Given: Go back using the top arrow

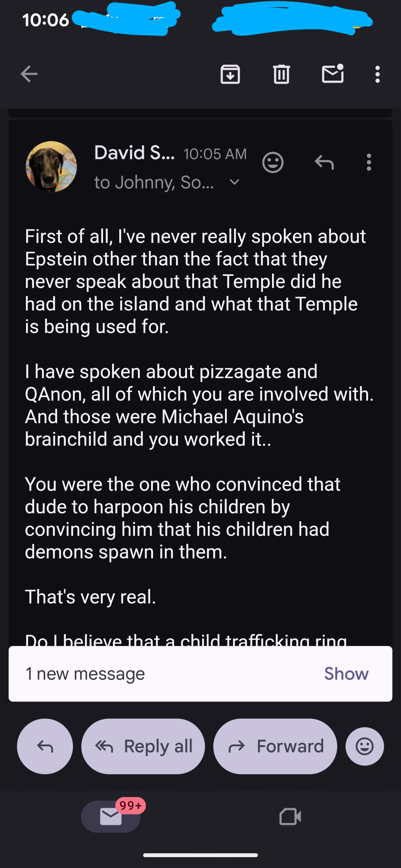Looking at the screenshot, I should tap(29, 74).
